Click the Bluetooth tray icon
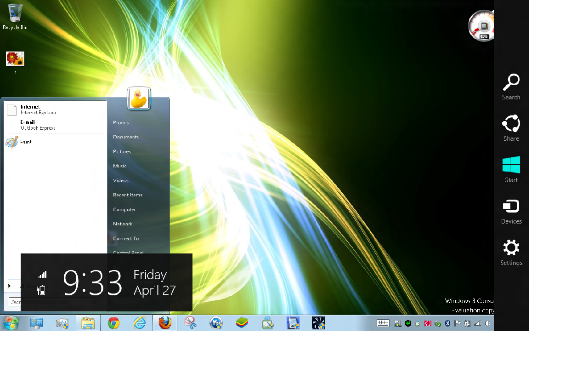Viewport: 588px width, 368px height. [x=447, y=323]
